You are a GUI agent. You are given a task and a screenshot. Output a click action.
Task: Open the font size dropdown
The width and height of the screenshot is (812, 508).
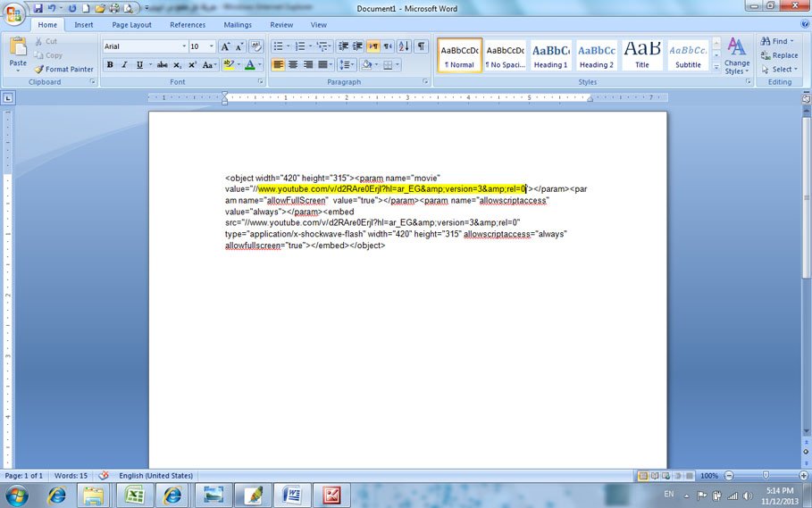tap(212, 46)
